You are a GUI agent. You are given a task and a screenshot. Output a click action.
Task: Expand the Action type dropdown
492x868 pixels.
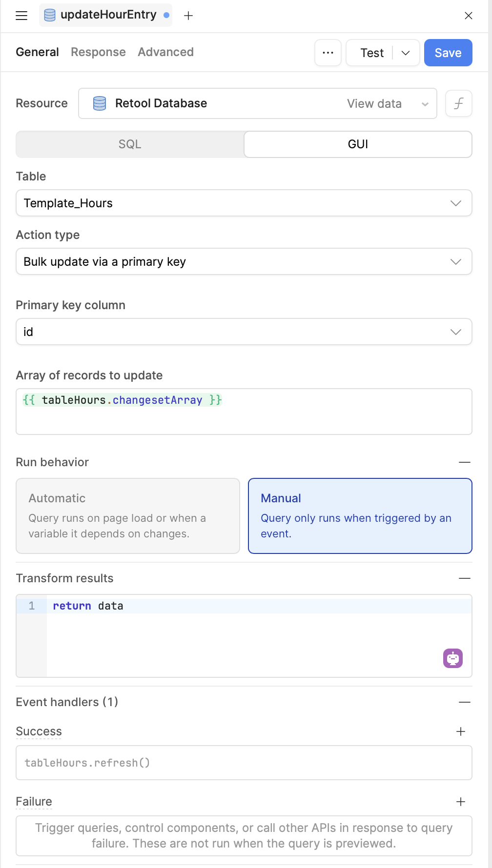point(244,261)
